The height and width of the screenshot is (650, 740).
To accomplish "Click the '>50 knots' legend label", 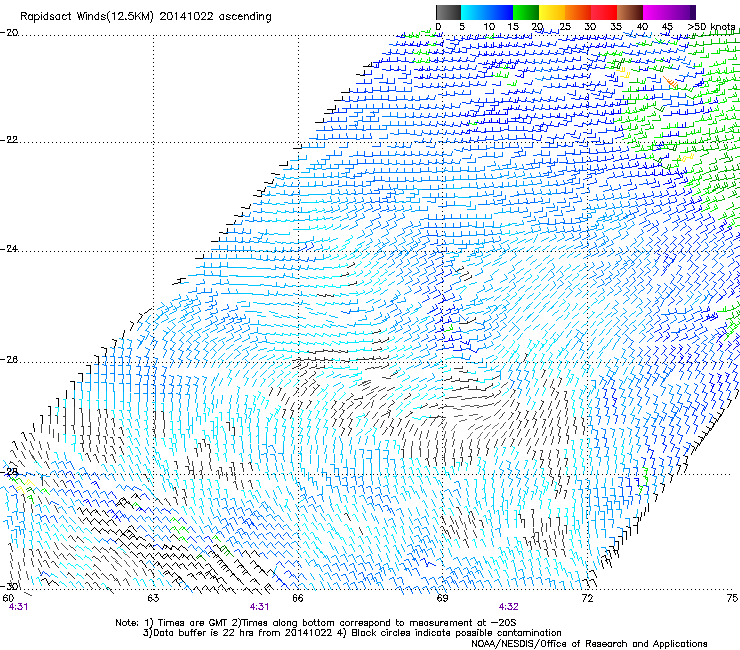I will [711, 27].
